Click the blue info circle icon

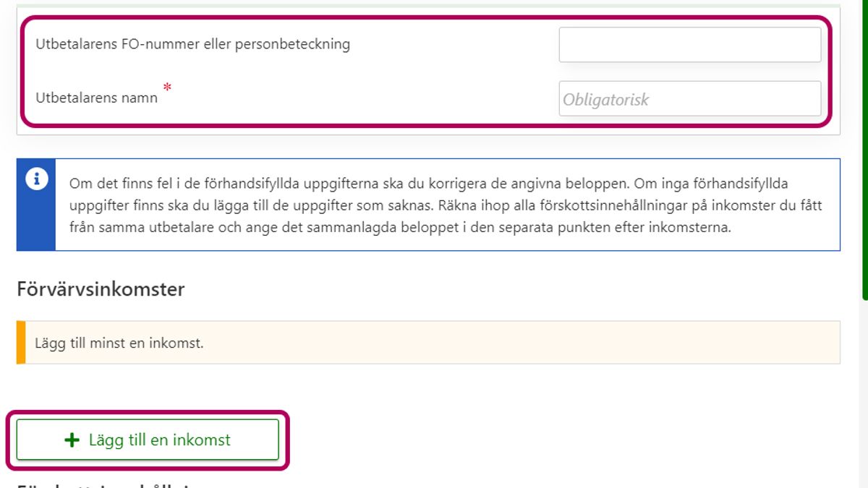point(37,179)
